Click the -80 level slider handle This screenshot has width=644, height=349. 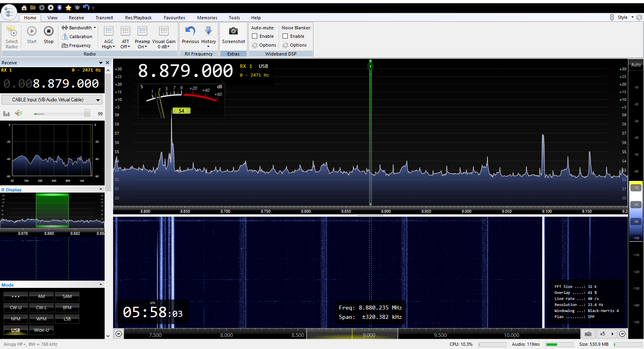click(636, 205)
